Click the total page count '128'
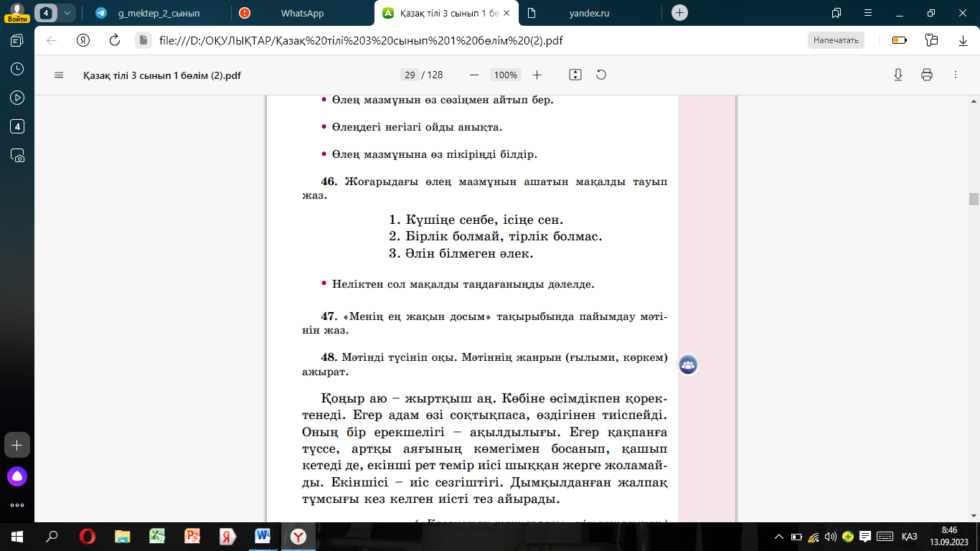Screen dimensions: 980x551 click(x=435, y=75)
